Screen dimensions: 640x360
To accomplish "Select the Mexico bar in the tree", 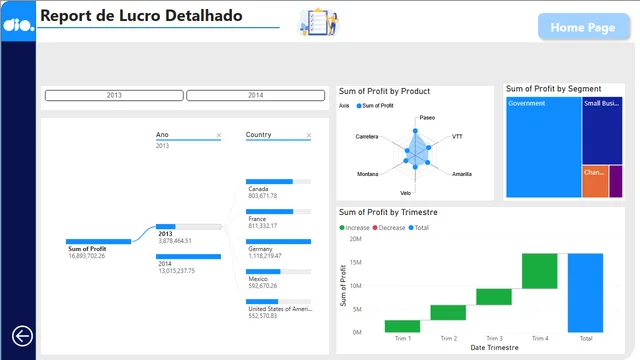I will 278,271.
